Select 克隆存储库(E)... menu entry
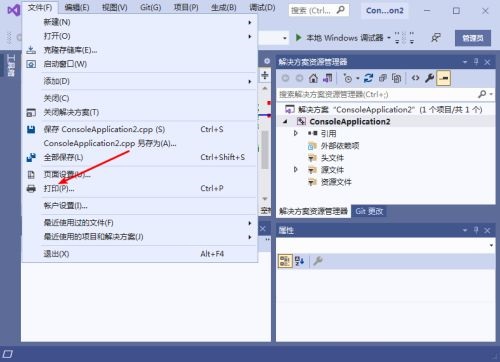Viewport: 500px width, 362px height. [139, 50]
